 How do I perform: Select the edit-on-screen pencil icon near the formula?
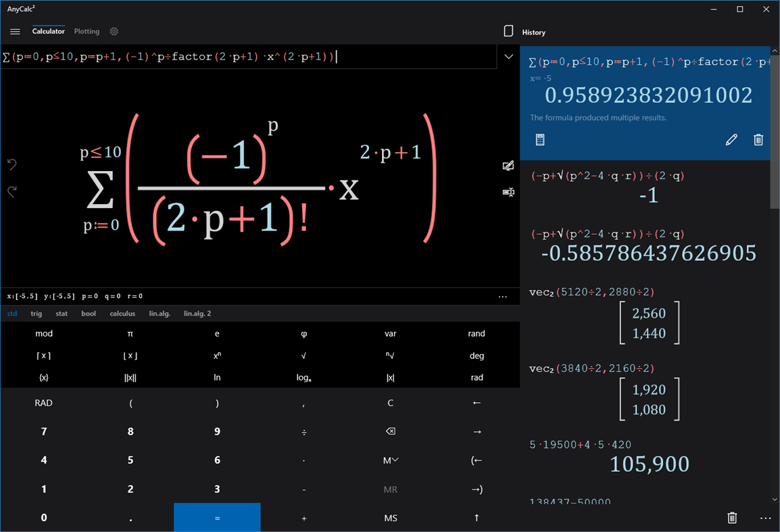(x=508, y=165)
